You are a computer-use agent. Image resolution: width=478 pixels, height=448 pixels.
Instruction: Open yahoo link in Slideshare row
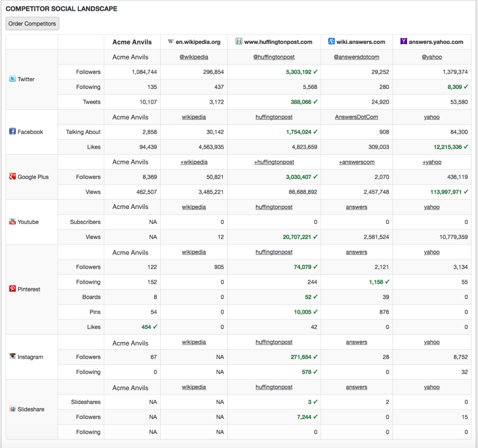click(432, 387)
